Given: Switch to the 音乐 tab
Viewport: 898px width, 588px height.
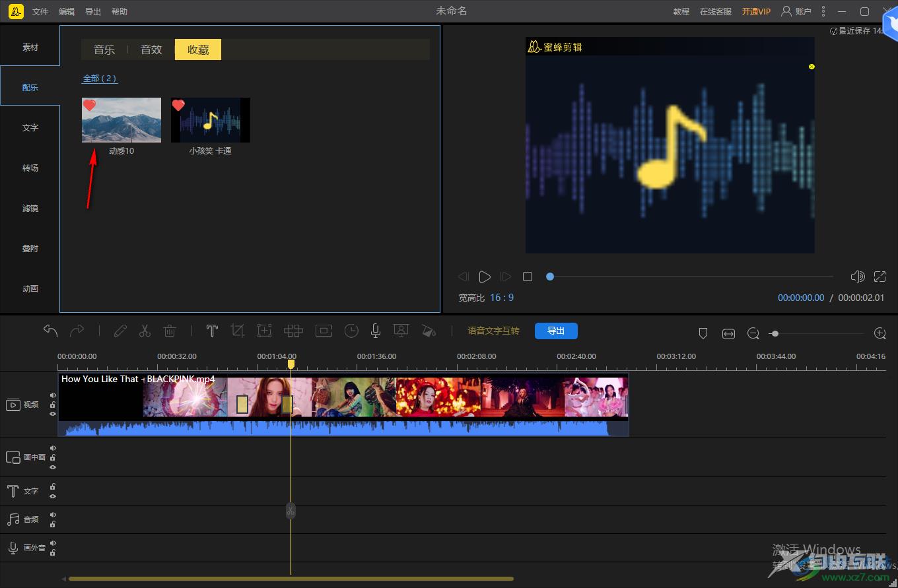Looking at the screenshot, I should [104, 49].
